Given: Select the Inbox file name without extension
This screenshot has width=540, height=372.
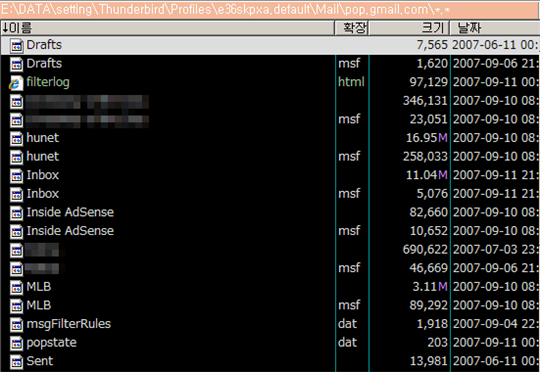Looking at the screenshot, I should click(43, 175).
